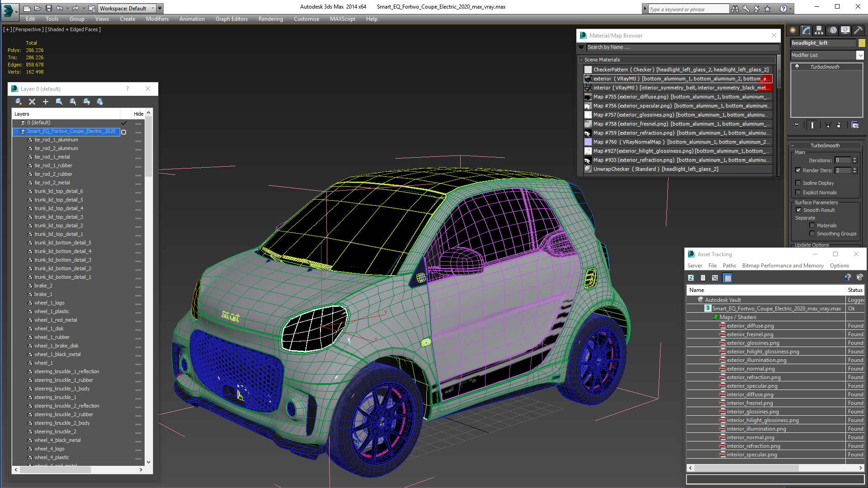Open the Rendering menu
The width and height of the screenshot is (868, 488).
click(x=270, y=19)
